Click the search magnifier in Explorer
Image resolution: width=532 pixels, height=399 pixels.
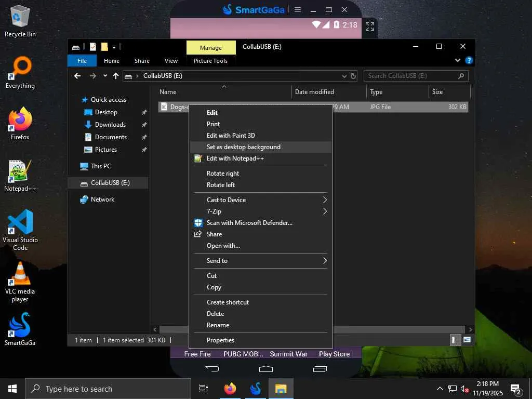click(x=461, y=76)
